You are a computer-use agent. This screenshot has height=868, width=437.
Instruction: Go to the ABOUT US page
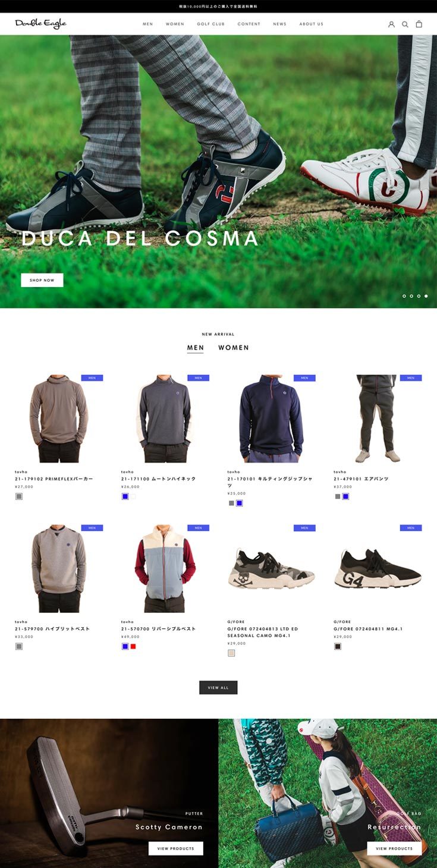pyautogui.click(x=311, y=24)
